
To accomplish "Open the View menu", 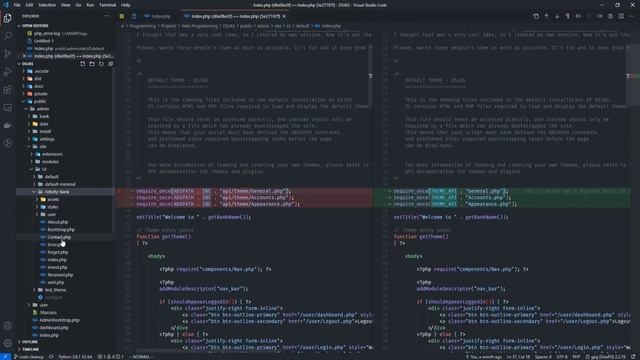I will (65, 5).
